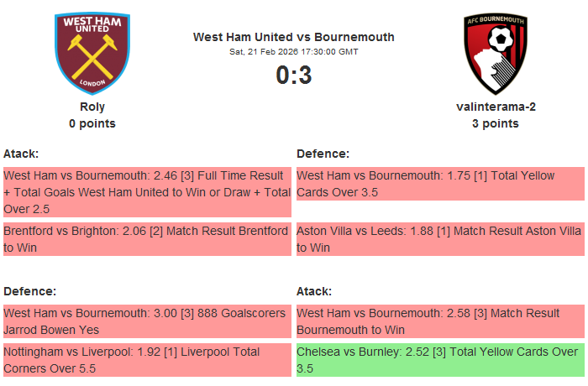This screenshot has height=386, width=588.
Task: Select the Roly player name
Action: [92, 107]
